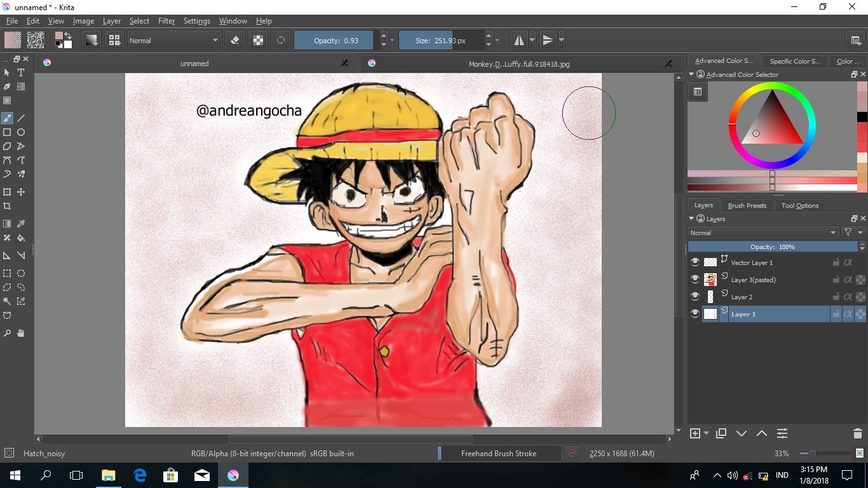
Task: Delete the selected layer with trash icon
Action: pyautogui.click(x=858, y=433)
